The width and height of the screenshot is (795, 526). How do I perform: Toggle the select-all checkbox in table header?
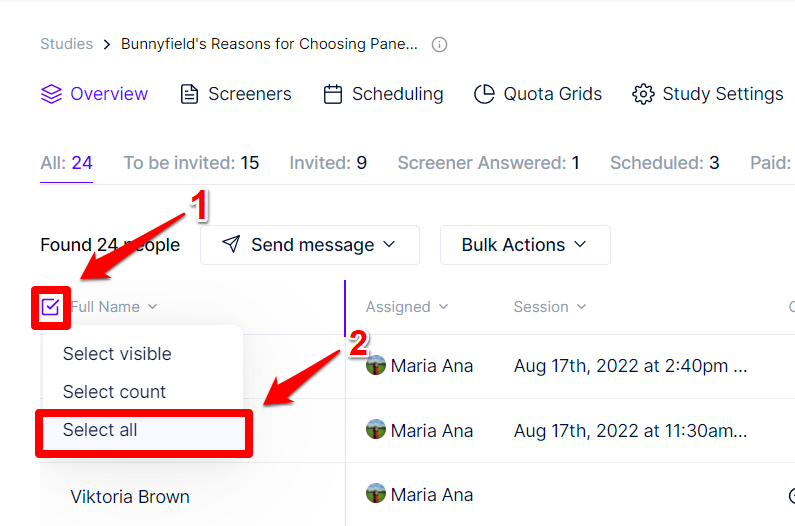50,307
